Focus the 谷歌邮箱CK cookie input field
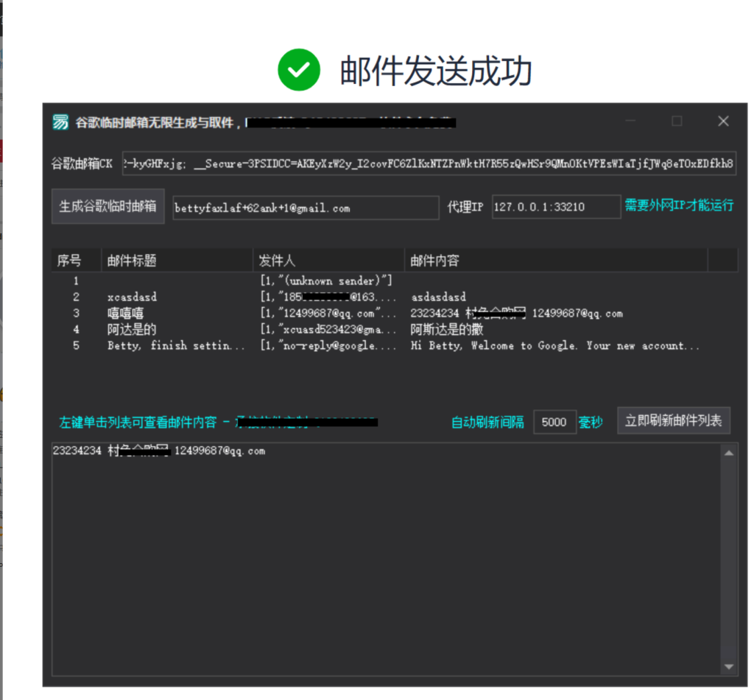754x700 pixels. [429, 164]
